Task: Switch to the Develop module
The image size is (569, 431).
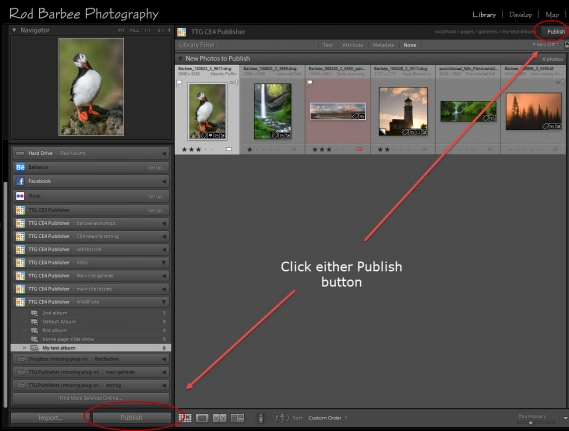Action: pyautogui.click(x=520, y=15)
